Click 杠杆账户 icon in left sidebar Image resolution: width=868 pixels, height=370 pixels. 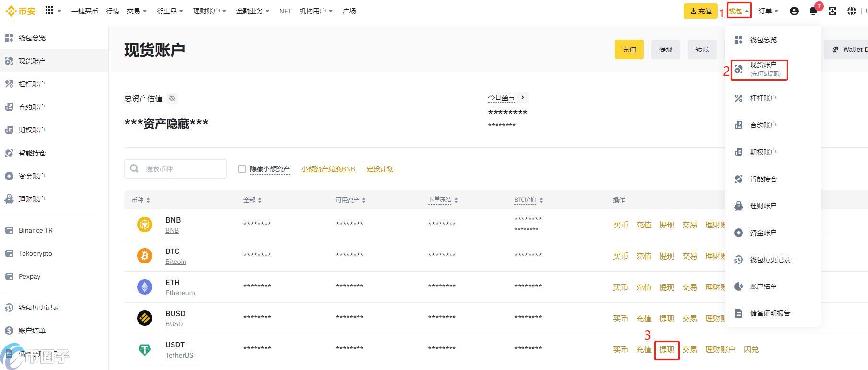[x=9, y=84]
